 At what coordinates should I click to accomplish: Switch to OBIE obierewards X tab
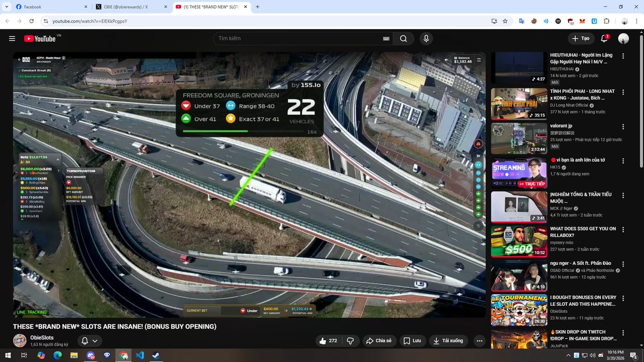click(130, 7)
